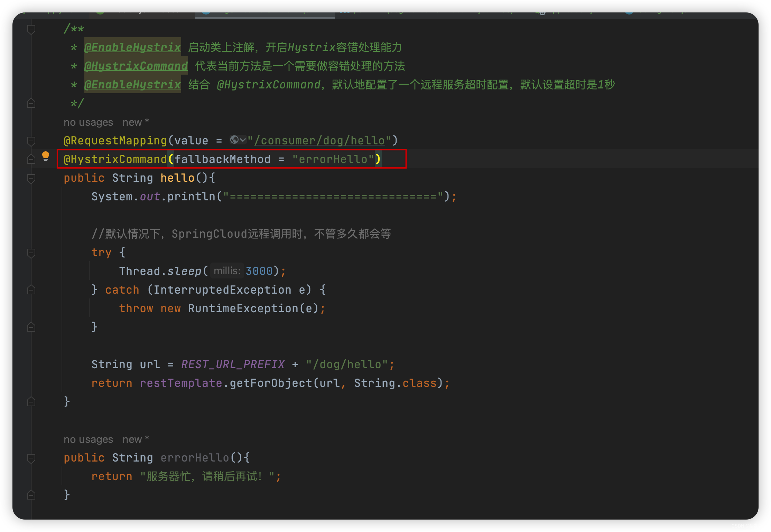The width and height of the screenshot is (771, 532).
Task: Click the "new *" hint above @RequestMapping
Action: point(136,122)
